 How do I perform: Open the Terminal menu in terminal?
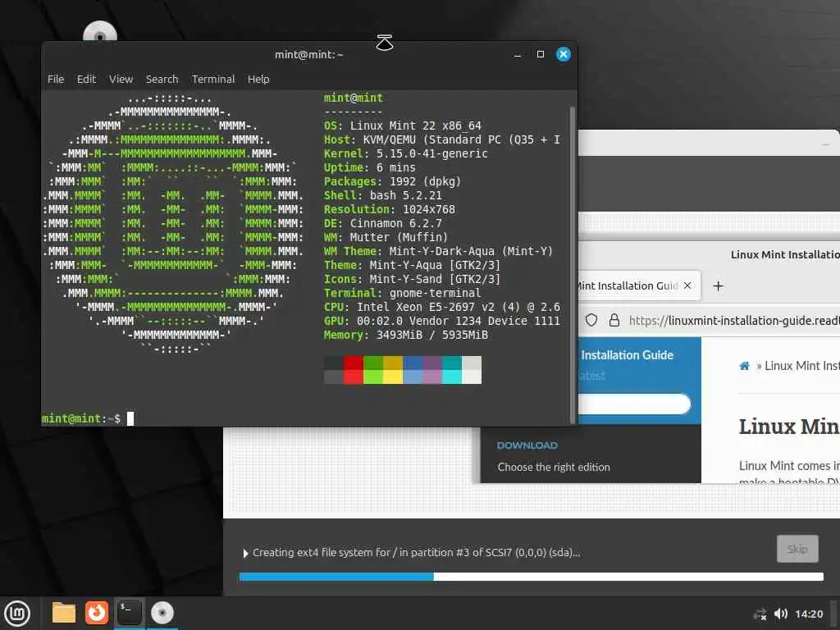coord(213,80)
